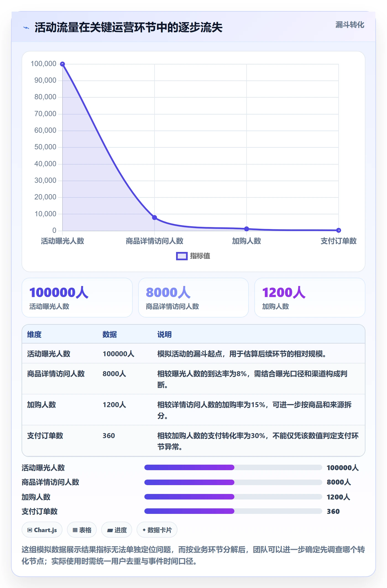Click the y-axis label 10,000
387x588 pixels.
pos(45,214)
